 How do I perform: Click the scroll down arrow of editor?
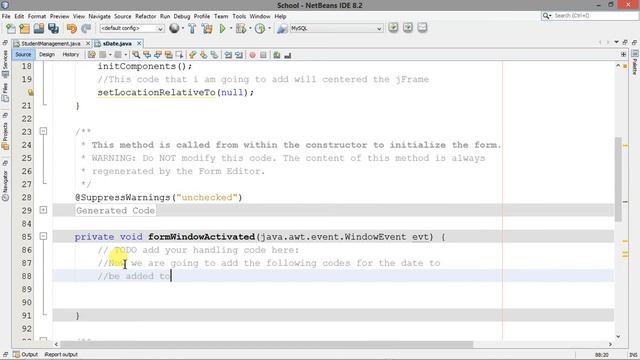618,337
